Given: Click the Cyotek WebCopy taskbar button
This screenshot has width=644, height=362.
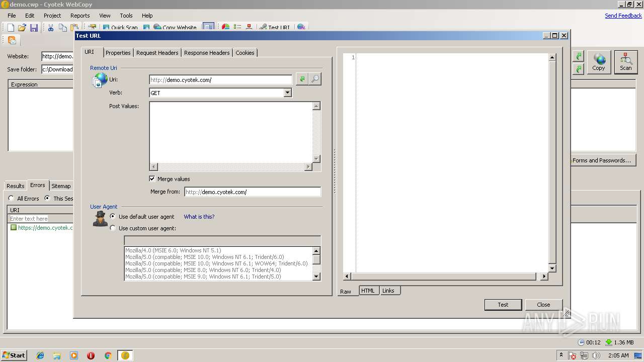Looking at the screenshot, I should (x=125, y=355).
